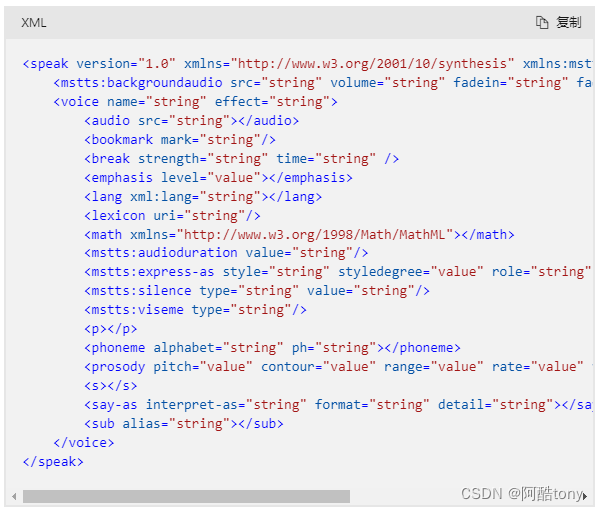This screenshot has width=598, height=511.
Task: Click the 复制 copy button label
Action: coord(569,22)
